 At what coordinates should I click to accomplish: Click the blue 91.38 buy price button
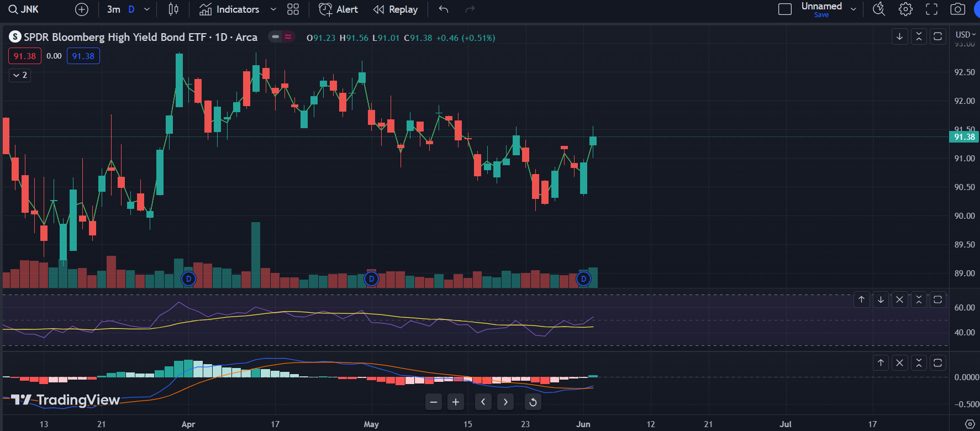[83, 56]
